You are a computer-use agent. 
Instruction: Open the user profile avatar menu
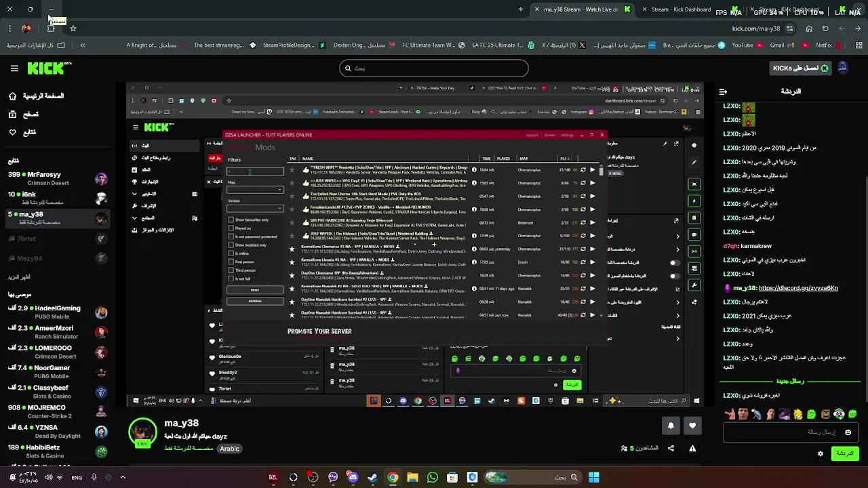pyautogui.click(x=843, y=68)
